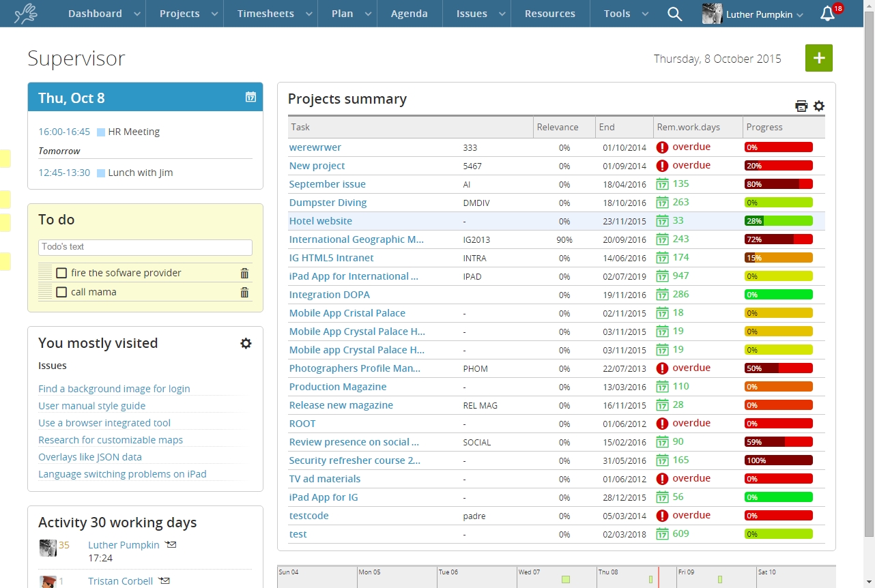This screenshot has width=875, height=588.
Task: Open the 'You mostly visited' settings gear
Action: coord(246,343)
